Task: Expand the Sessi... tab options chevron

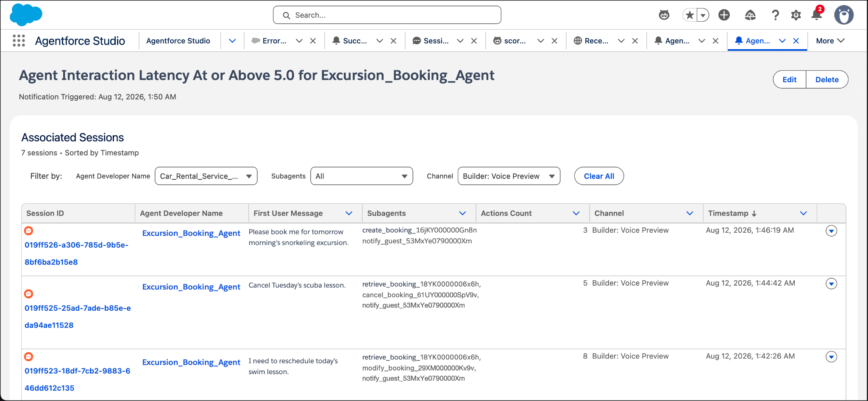Action: (x=460, y=41)
